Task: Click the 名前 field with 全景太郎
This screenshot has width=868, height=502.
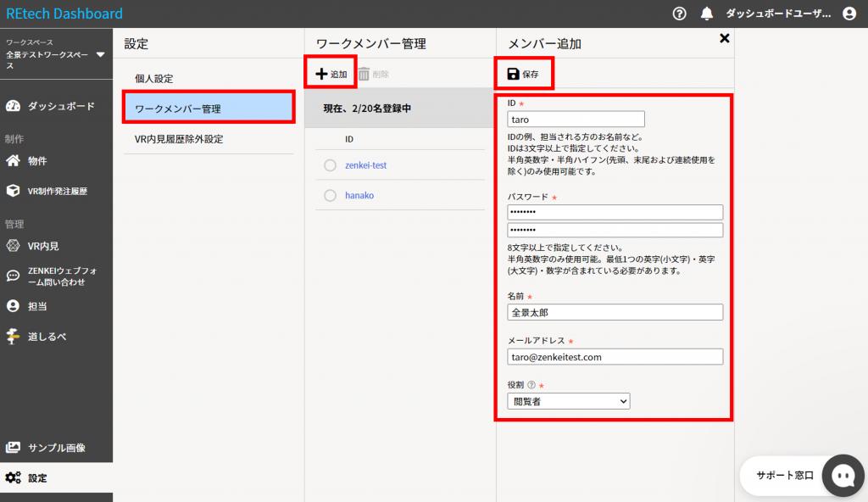Action: pyautogui.click(x=615, y=312)
